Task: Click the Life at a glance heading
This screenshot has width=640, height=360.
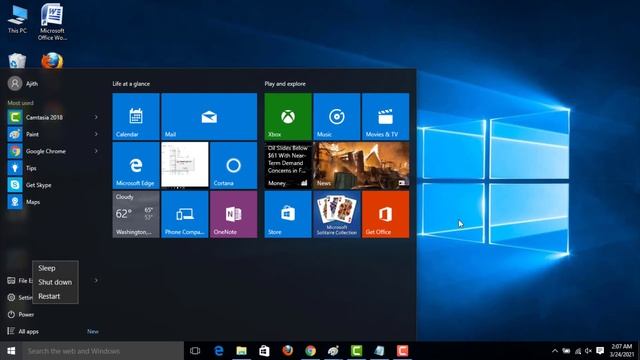Action: 131,84
